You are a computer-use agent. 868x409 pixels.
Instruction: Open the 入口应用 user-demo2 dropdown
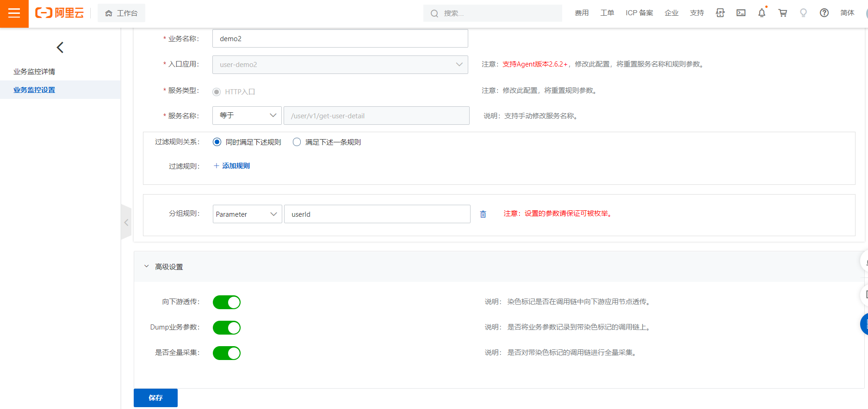coord(340,65)
